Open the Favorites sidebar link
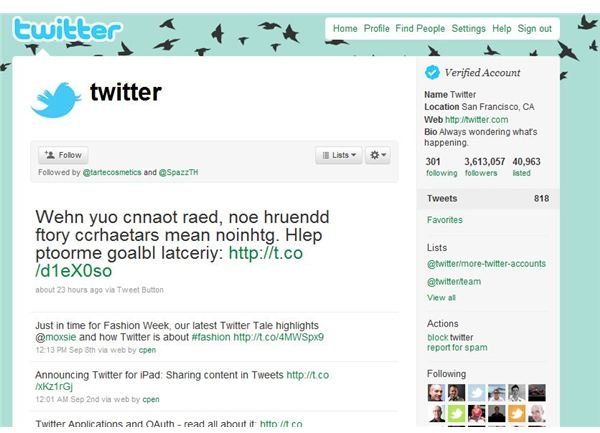 pos(445,220)
